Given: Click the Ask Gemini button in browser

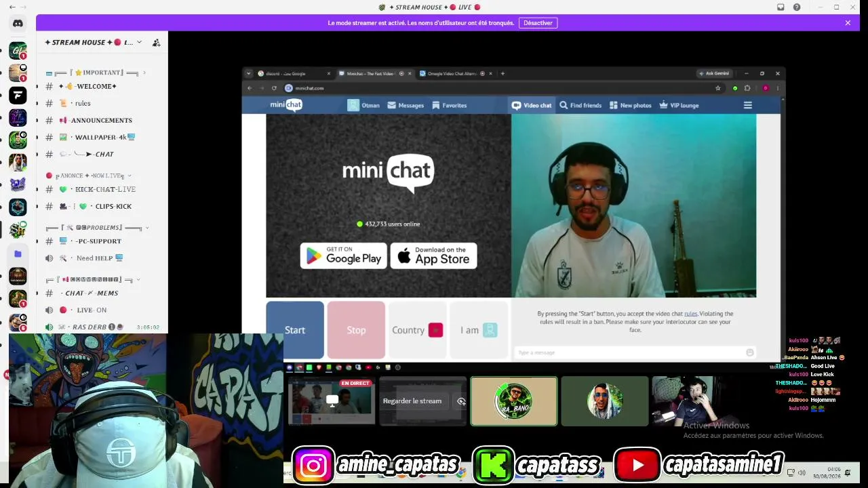Looking at the screenshot, I should click(x=714, y=73).
